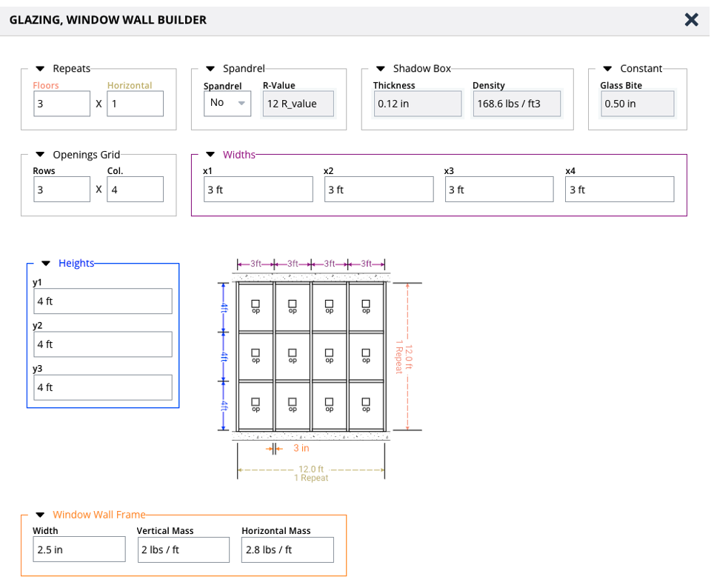
Task: Collapse the Spandrel section
Action: click(x=210, y=69)
